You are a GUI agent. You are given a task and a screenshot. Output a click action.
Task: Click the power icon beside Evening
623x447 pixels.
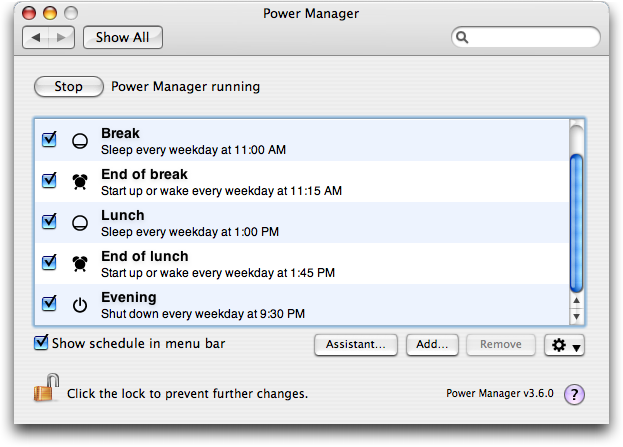(80, 305)
